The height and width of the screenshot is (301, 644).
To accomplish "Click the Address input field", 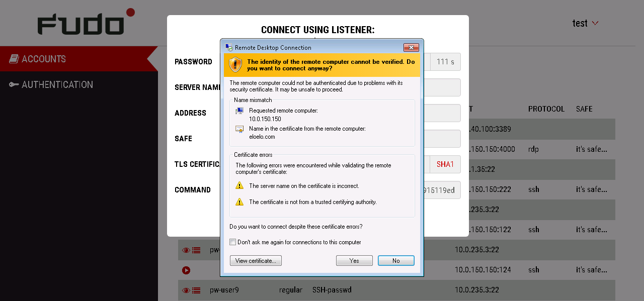I will pos(442,113).
